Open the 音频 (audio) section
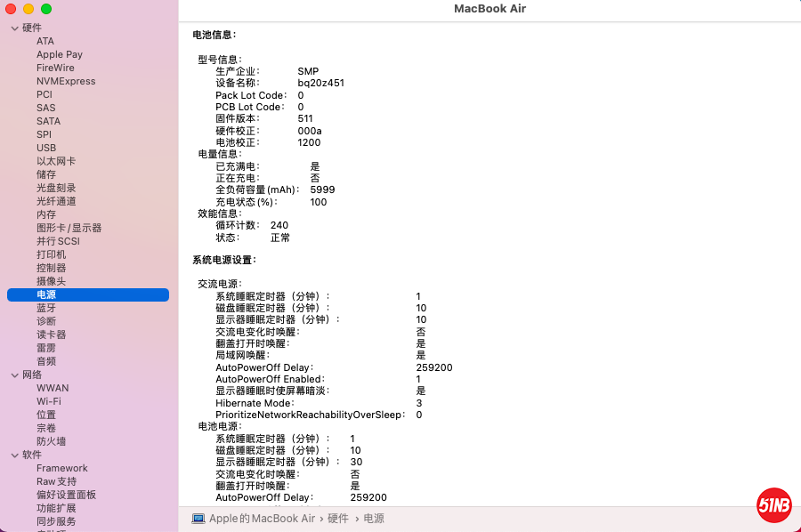The image size is (801, 532). click(45, 361)
